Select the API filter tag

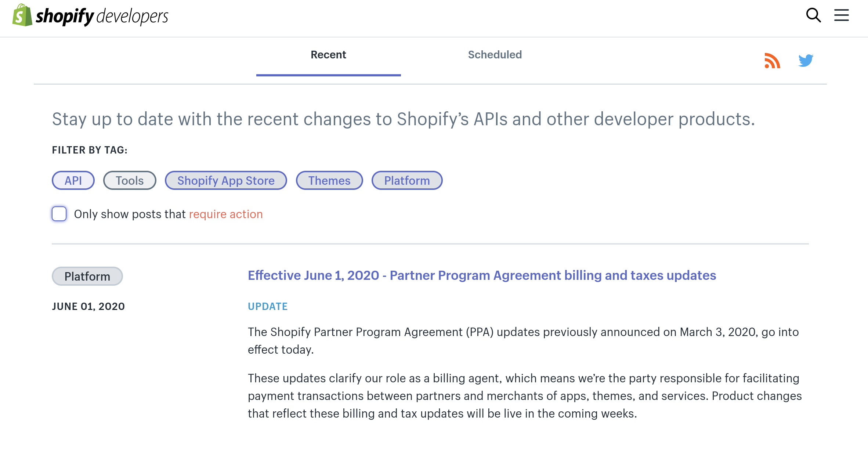pyautogui.click(x=73, y=180)
